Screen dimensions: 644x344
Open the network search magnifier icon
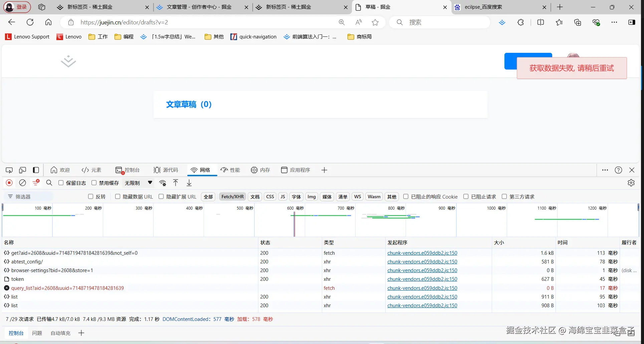point(49,183)
